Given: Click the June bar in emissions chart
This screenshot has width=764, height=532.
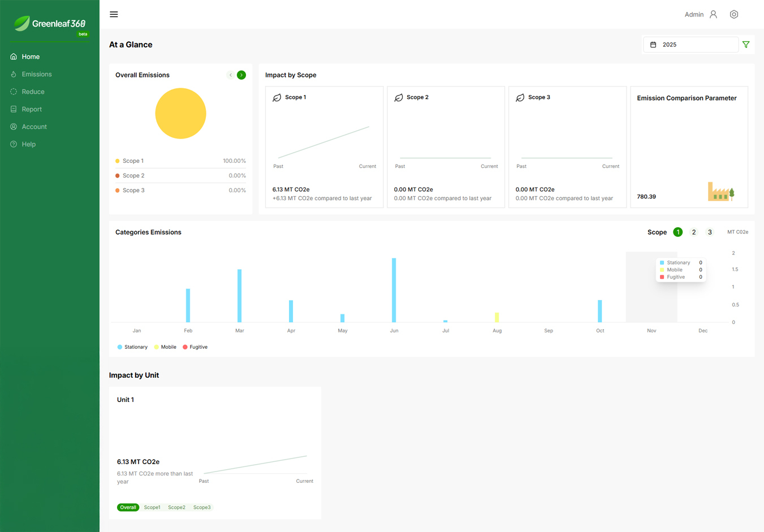Looking at the screenshot, I should coord(394,290).
